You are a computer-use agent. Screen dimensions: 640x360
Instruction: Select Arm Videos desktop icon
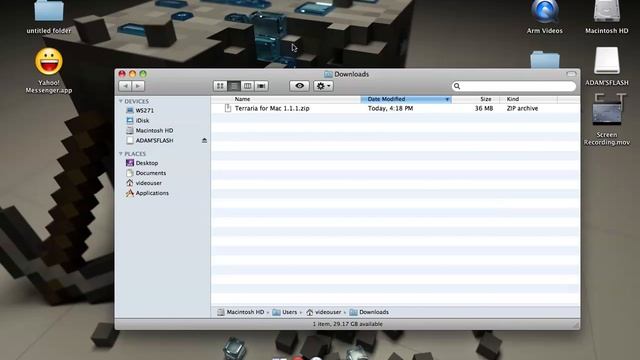tap(544, 16)
